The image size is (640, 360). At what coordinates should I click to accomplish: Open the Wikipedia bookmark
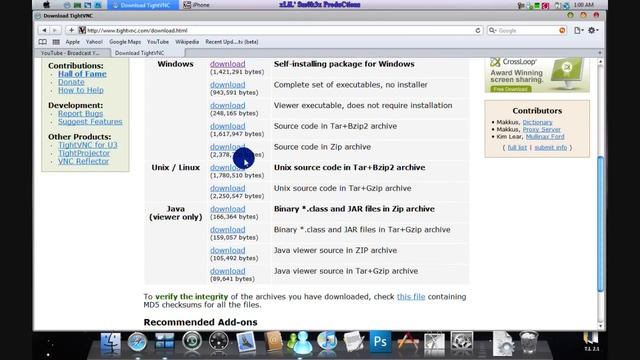point(187,42)
